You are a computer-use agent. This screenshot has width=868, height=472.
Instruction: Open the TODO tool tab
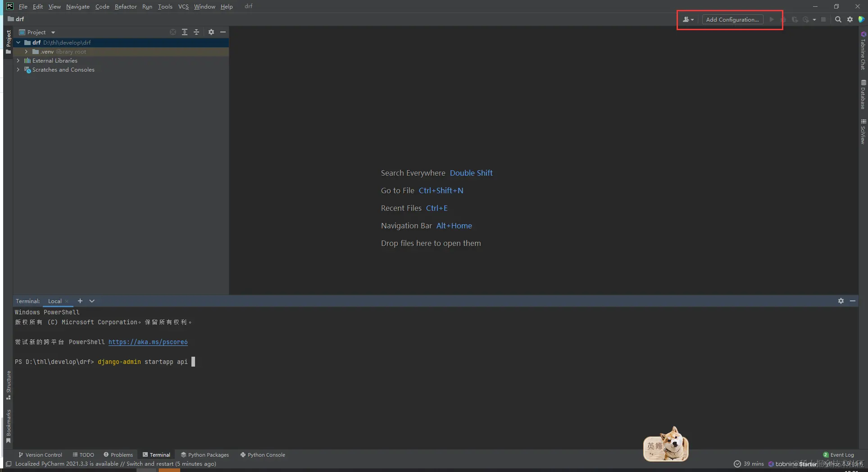84,455
